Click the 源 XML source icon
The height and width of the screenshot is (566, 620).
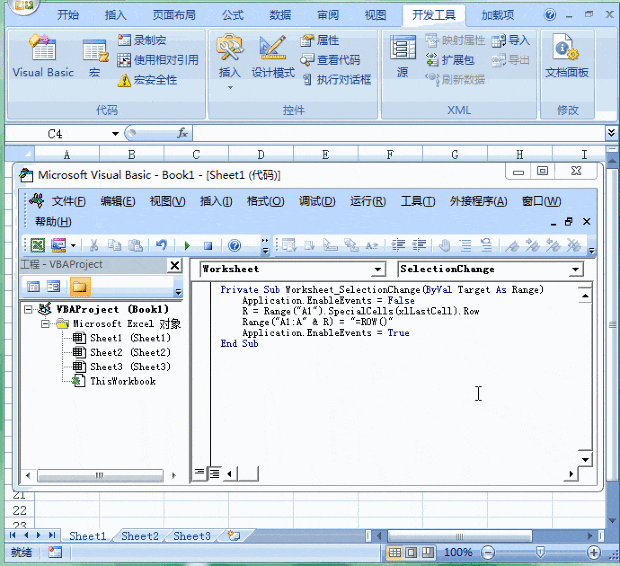(x=402, y=58)
